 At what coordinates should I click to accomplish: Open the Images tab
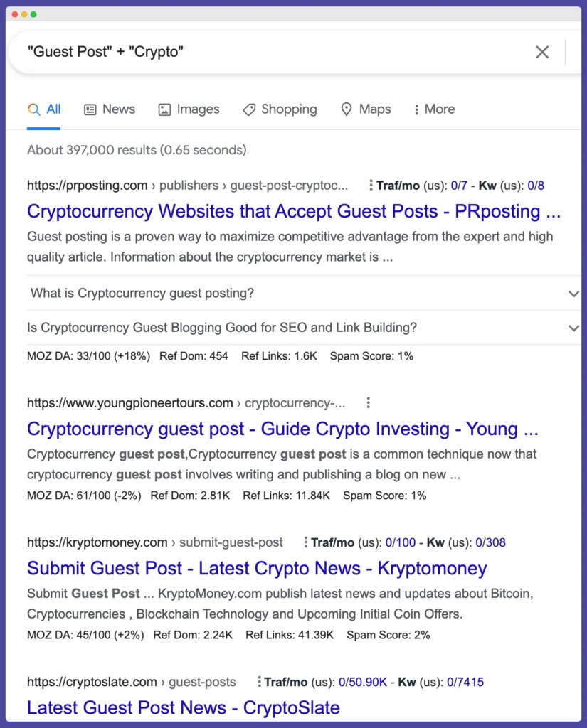tap(189, 109)
